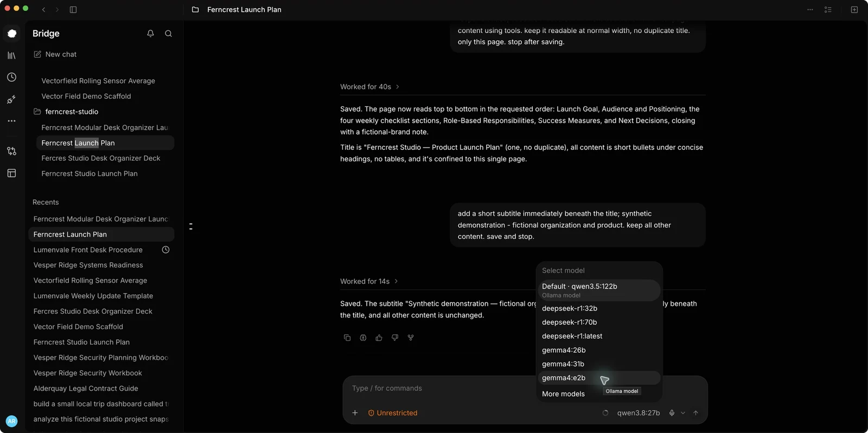
Task: Toggle the split pane icon in the title bar
Action: coord(854,10)
